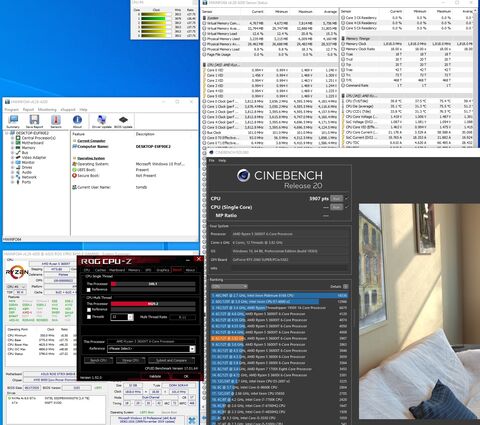Open the Program menu in HWiNFO64

[12, 109]
